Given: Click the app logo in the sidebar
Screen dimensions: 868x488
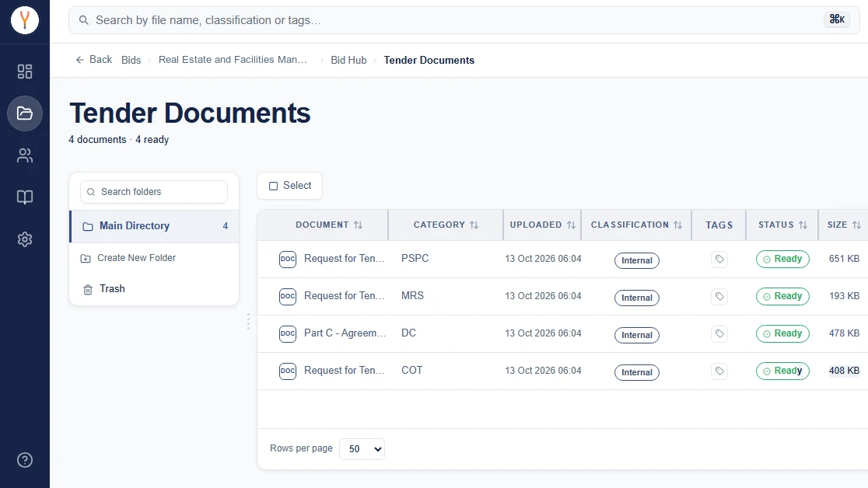Looking at the screenshot, I should click(25, 20).
